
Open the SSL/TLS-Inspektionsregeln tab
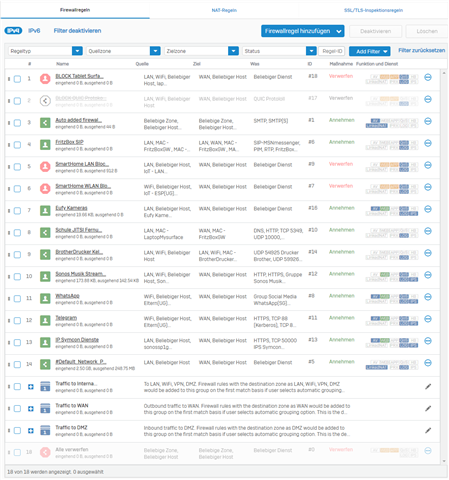373,10
